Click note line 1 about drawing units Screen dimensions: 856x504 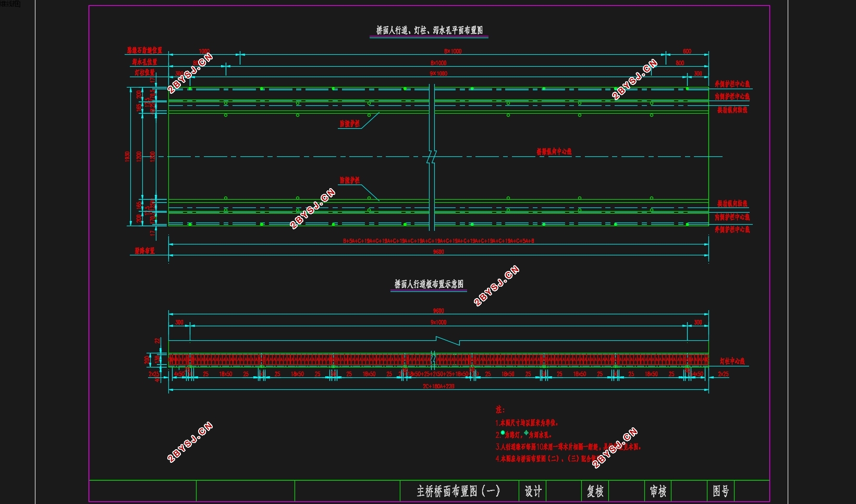point(527,423)
